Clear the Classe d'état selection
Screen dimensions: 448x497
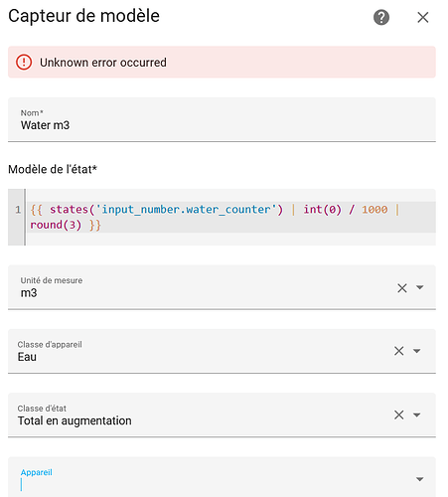399,414
